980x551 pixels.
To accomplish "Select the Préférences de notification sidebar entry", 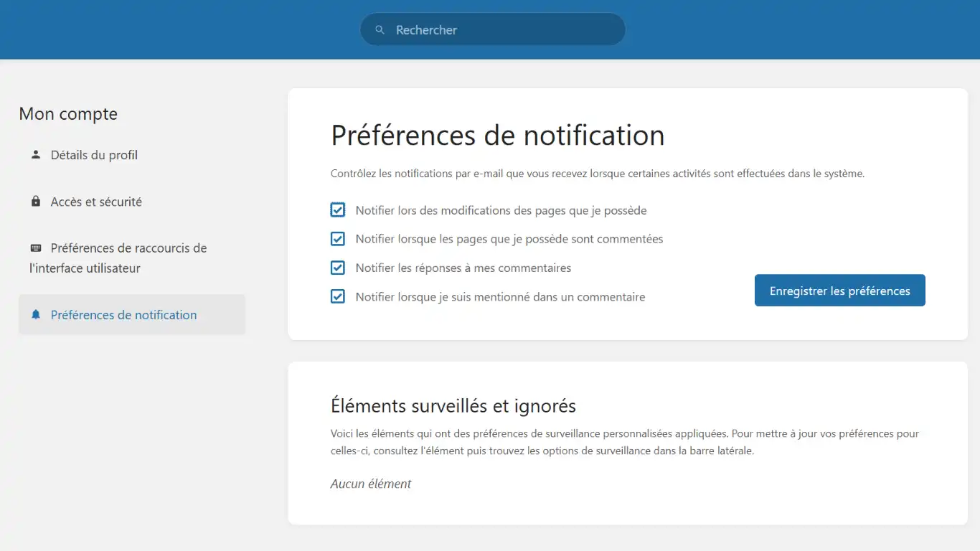I will tap(123, 314).
